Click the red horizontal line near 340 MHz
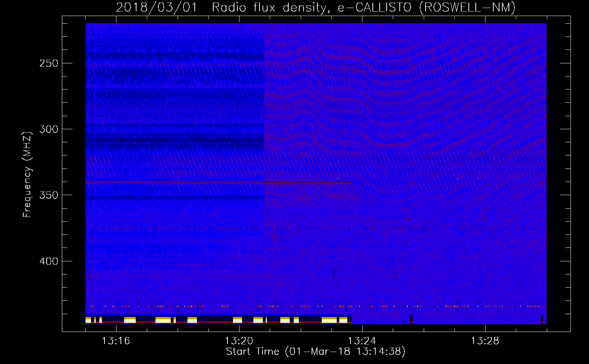The height and width of the screenshot is (364, 589). [218, 182]
